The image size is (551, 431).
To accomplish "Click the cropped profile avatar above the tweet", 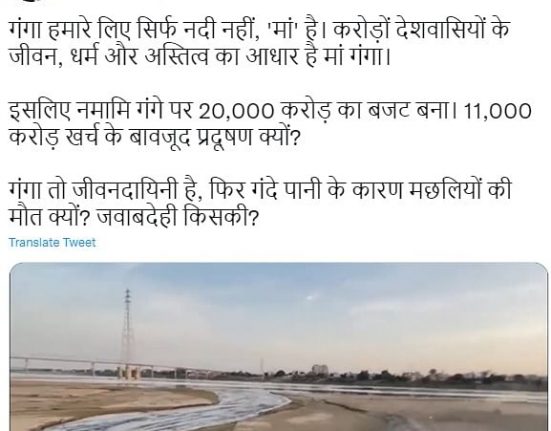I will [32, 1].
